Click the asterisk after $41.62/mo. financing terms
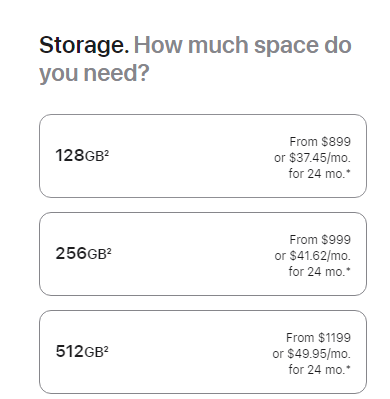The height and width of the screenshot is (399, 390). [x=349, y=270]
